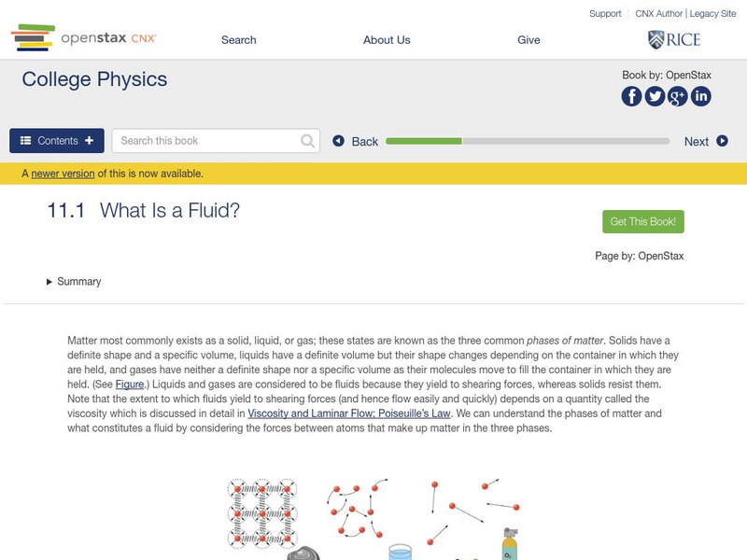Advance with the Next arrow icon
This screenshot has height=560, width=747.
pyautogui.click(x=722, y=141)
